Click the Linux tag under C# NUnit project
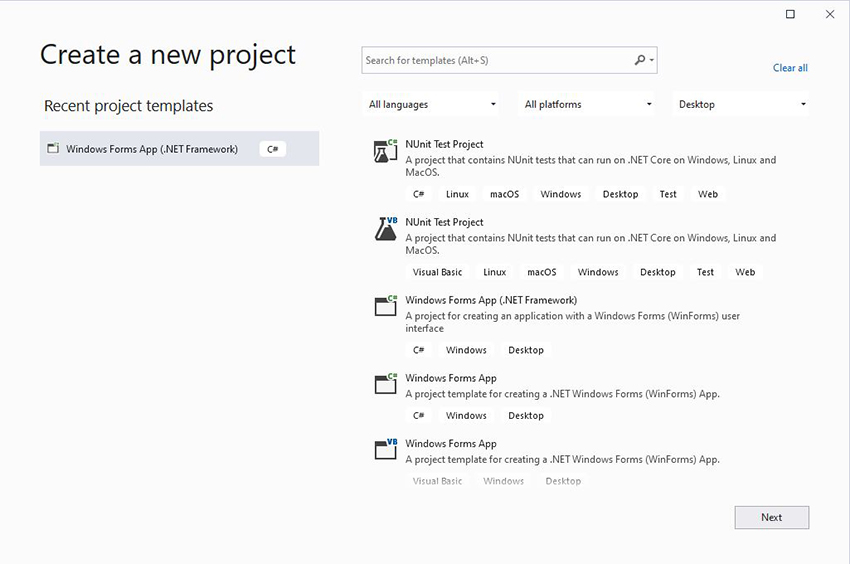Image resolution: width=850 pixels, height=564 pixels. coord(457,194)
